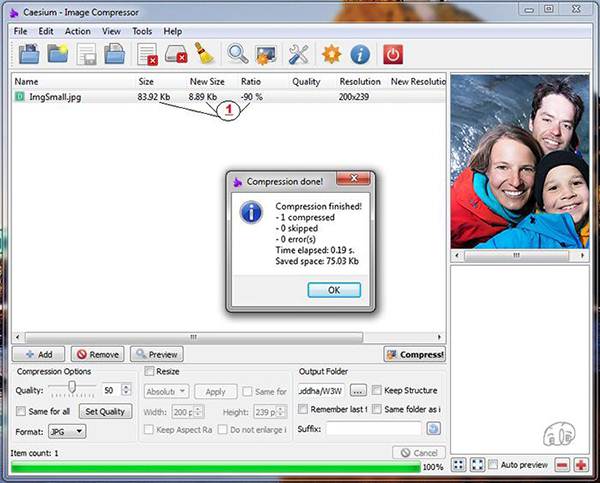Viewport: 600px width, 483px height.
Task: Click the Height spinner arrows
Action: point(280,412)
